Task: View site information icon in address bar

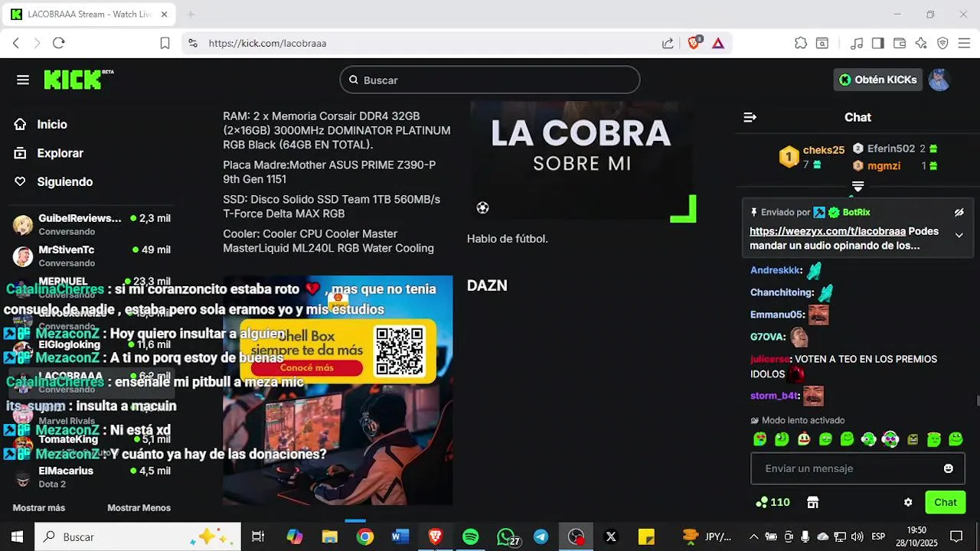Action: pos(193,44)
